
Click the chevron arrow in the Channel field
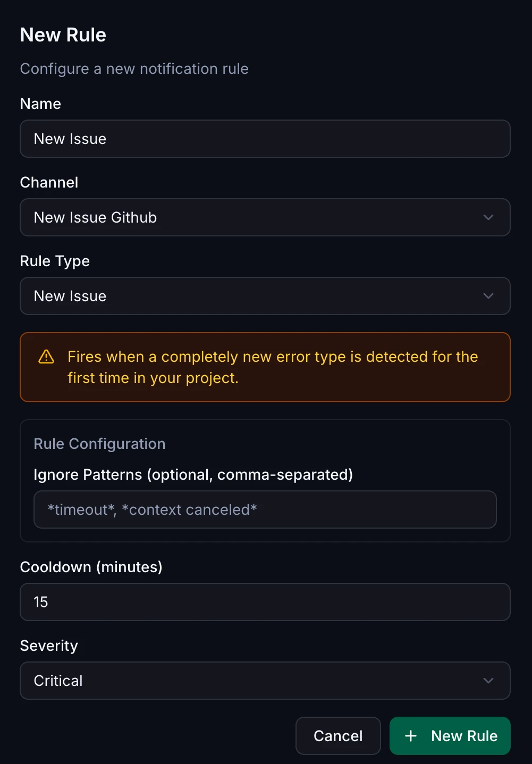point(488,217)
